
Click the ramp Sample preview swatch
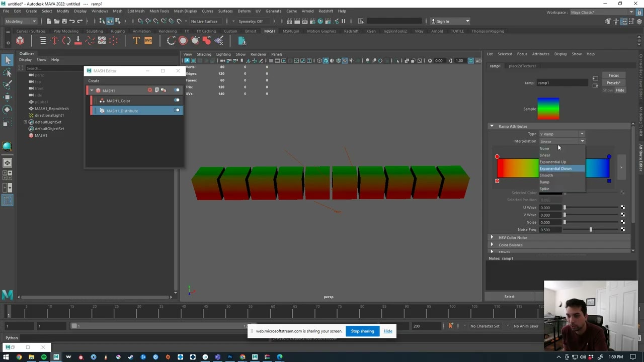pyautogui.click(x=548, y=109)
